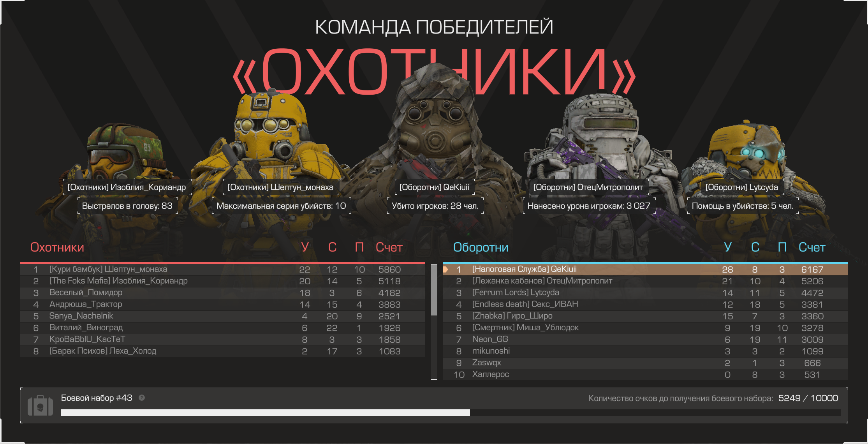Click the [Оборотни] Lytcyda name label
The image size is (868, 444).
(x=742, y=187)
